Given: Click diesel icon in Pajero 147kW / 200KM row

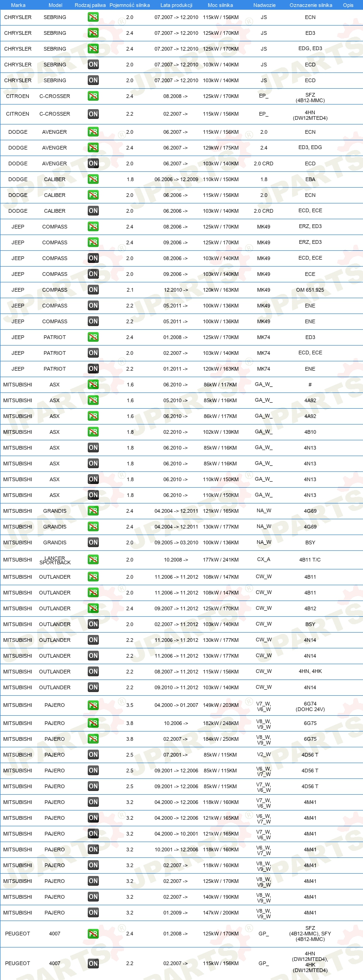Looking at the screenshot, I should 93,913.
